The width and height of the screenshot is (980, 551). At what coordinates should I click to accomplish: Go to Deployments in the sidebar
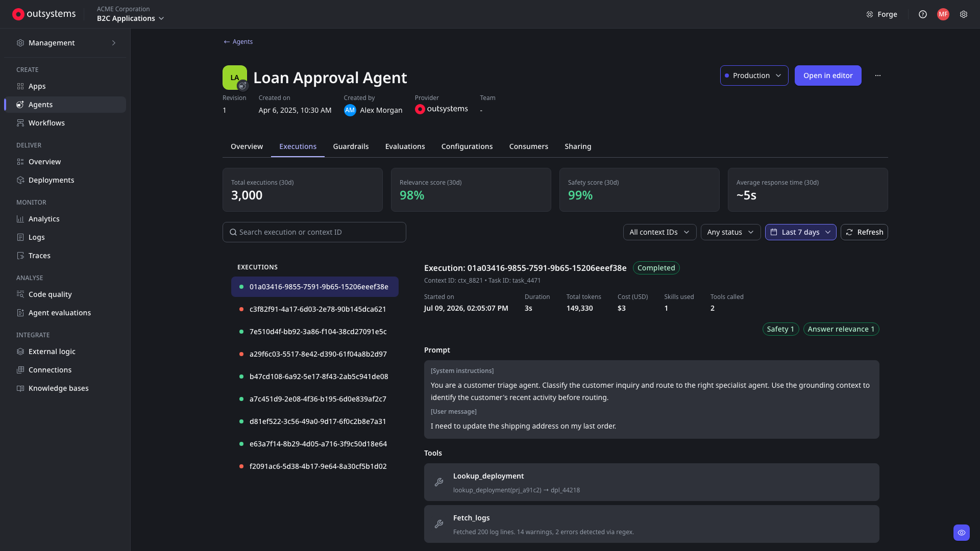(x=65, y=180)
